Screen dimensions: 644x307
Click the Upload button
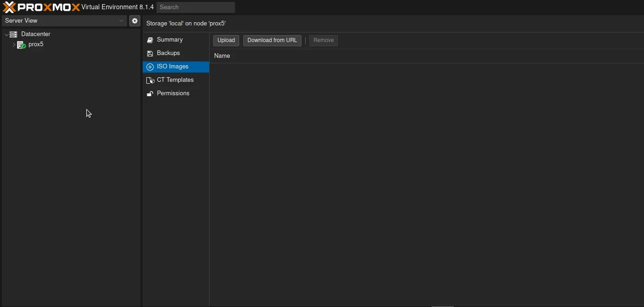[x=226, y=40]
